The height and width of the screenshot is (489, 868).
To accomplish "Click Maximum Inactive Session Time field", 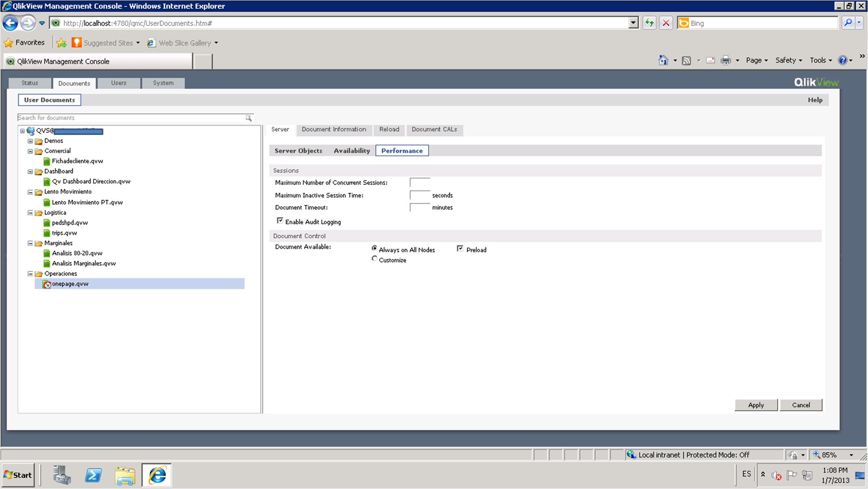I will click(420, 195).
